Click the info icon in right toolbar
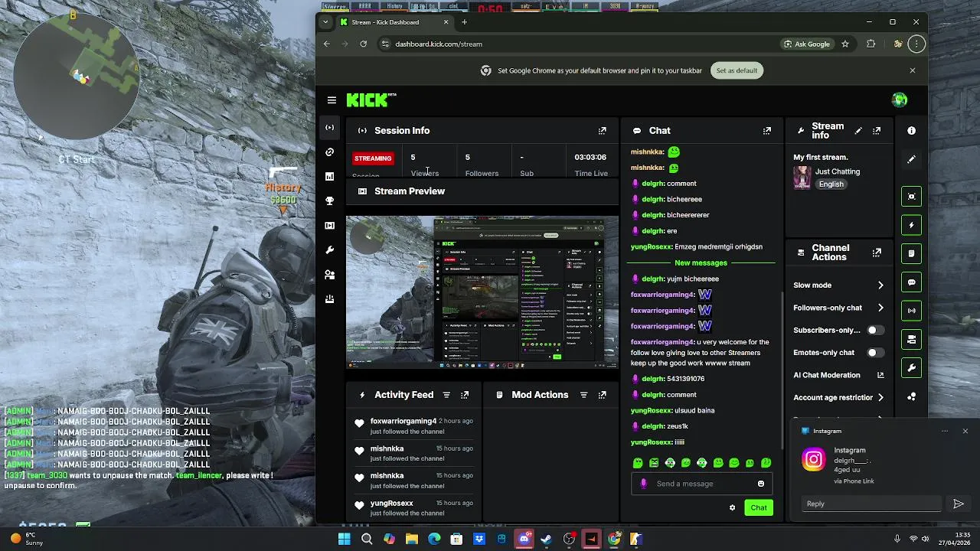The image size is (980, 551). click(911, 131)
